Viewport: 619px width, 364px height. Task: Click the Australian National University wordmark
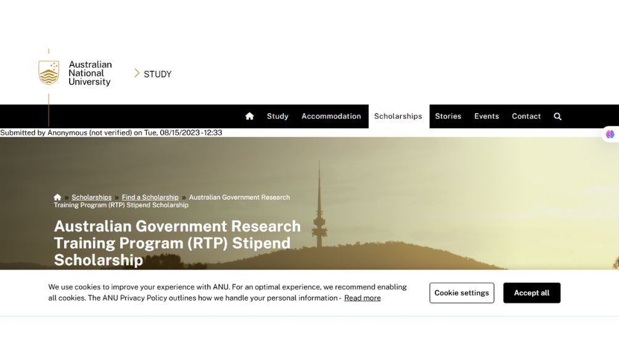click(x=90, y=73)
